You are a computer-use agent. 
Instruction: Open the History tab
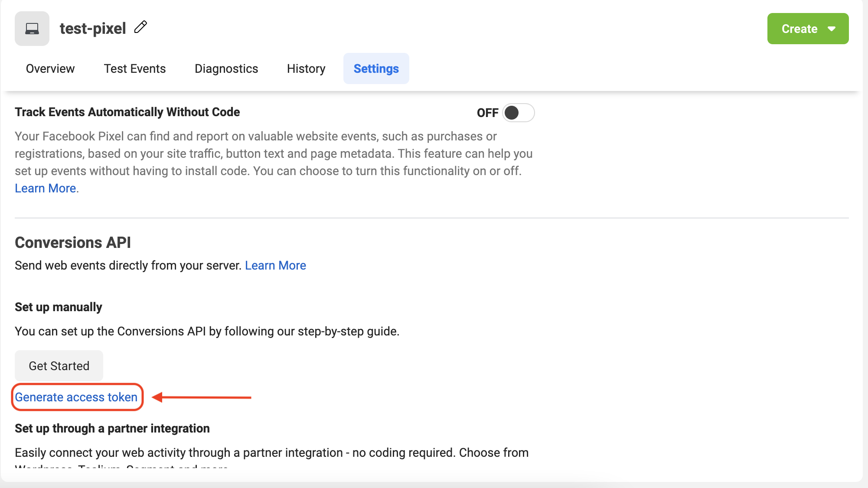pyautogui.click(x=306, y=68)
